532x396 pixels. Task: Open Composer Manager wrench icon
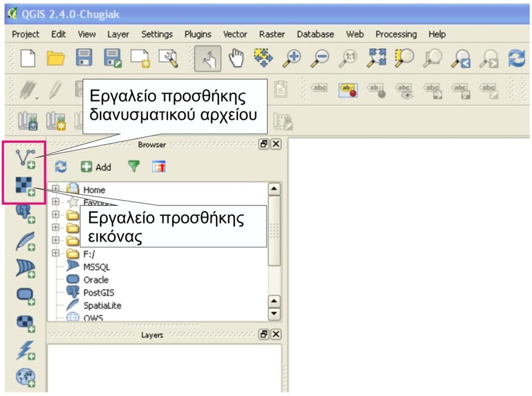(x=168, y=58)
